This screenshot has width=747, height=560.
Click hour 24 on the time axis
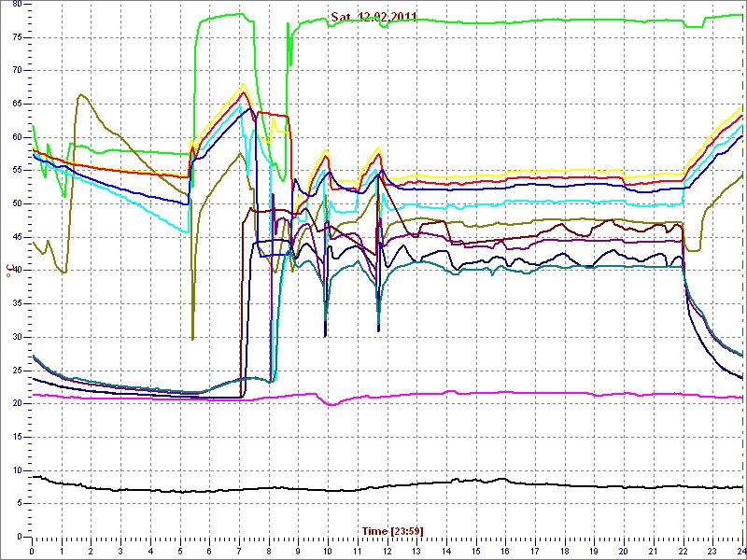pyautogui.click(x=740, y=552)
